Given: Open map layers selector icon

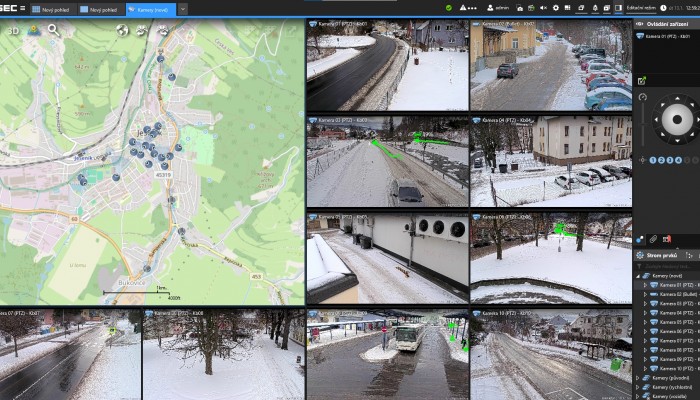Looking at the screenshot, I should [33, 30].
